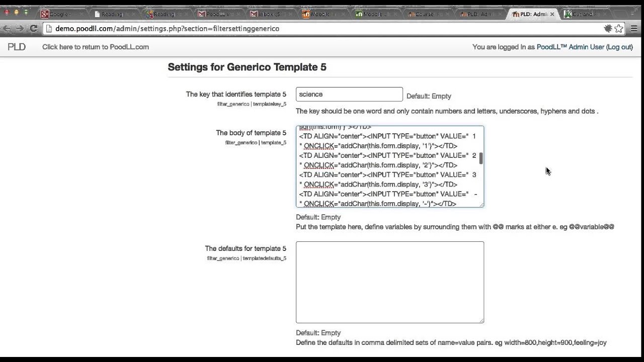
Task: Click the Put the template here help text
Action: click(455, 227)
